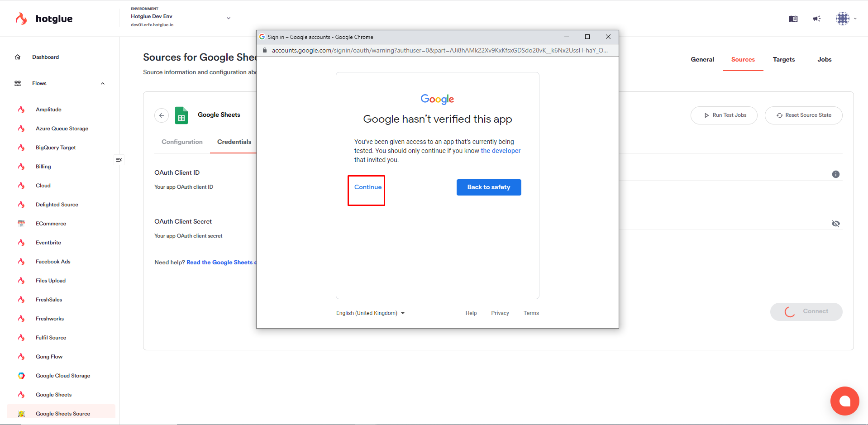Click the lock icon in popup address bar
Viewport: 868px width, 425px height.
click(x=265, y=50)
